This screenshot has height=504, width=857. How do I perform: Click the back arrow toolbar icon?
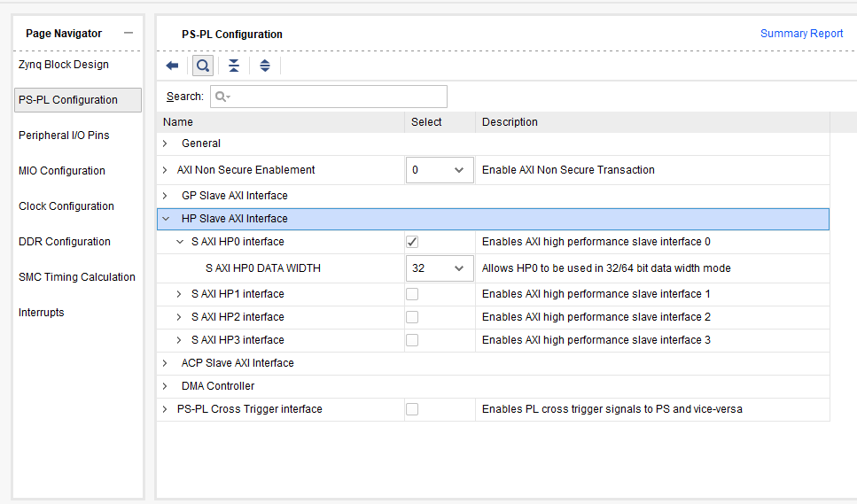click(172, 66)
